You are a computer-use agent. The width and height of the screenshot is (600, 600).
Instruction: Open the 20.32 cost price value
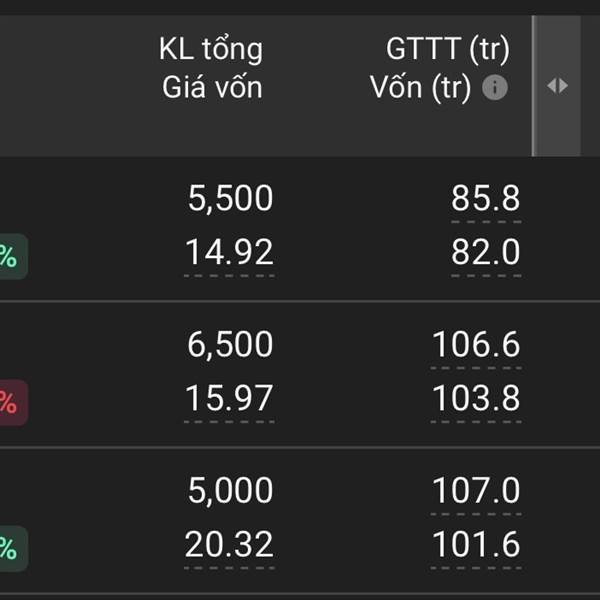coord(229,545)
